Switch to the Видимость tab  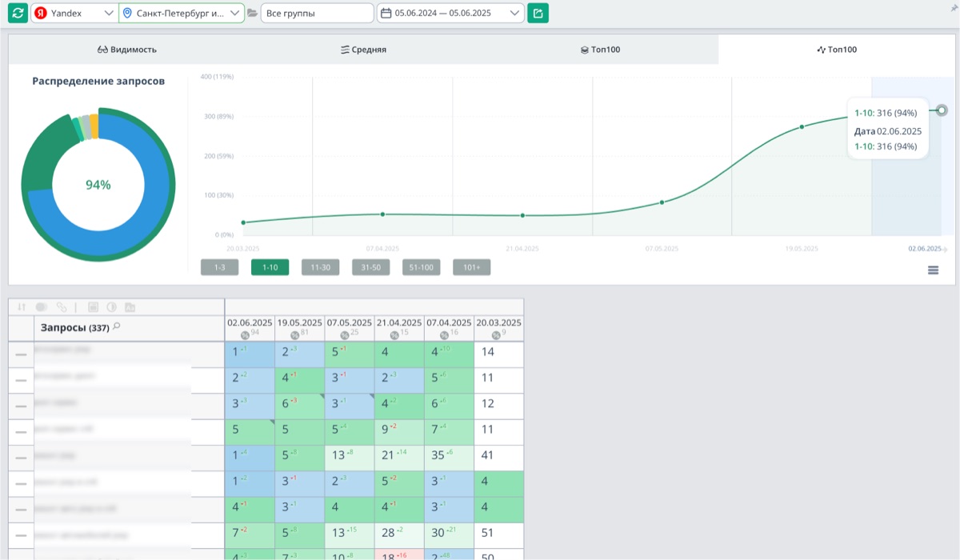pyautogui.click(x=126, y=50)
